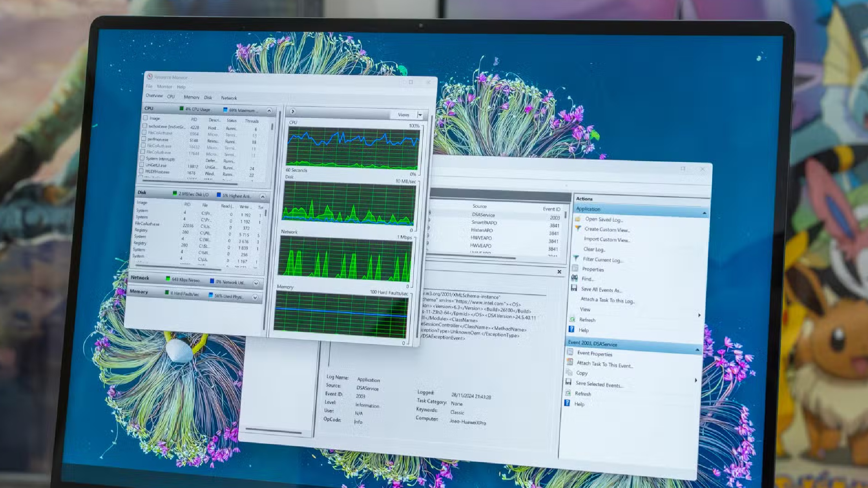Click Create Custom View funnel icon

[578, 228]
